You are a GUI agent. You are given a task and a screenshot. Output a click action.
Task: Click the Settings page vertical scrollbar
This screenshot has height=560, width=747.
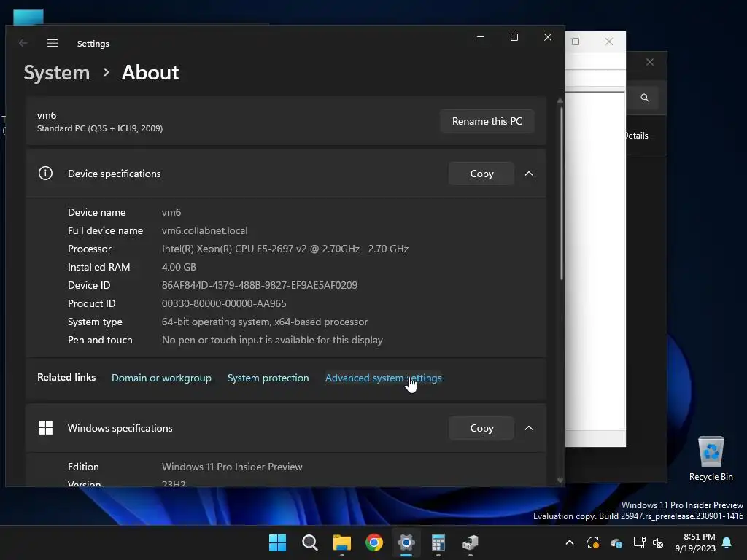[561, 192]
